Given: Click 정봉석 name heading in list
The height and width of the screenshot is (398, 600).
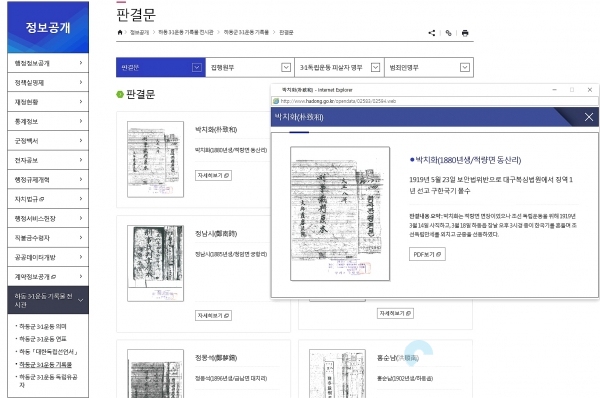Looking at the screenshot, I should [x=216, y=358].
